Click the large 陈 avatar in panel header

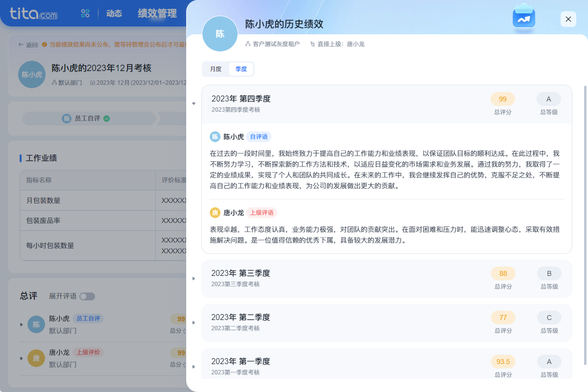tap(220, 34)
